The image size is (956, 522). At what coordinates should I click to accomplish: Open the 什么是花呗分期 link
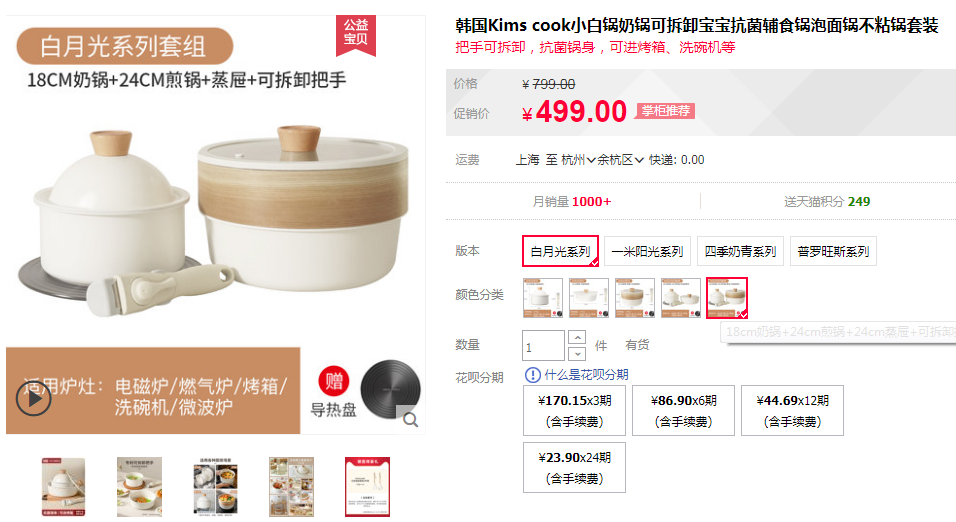tap(586, 374)
